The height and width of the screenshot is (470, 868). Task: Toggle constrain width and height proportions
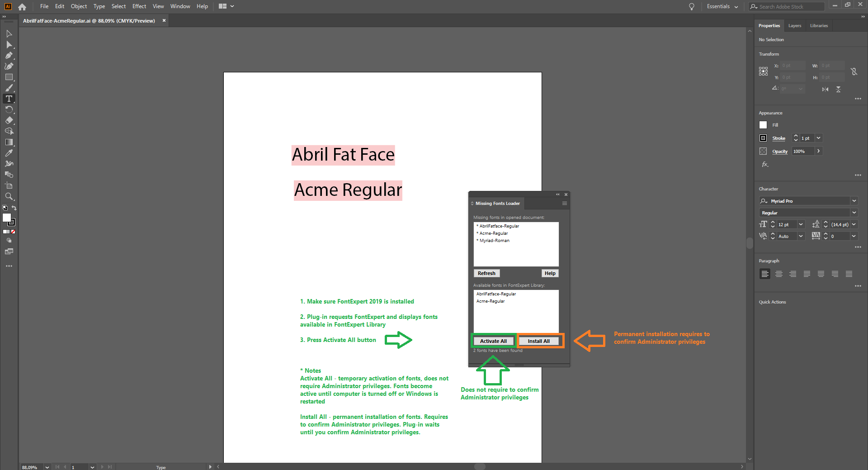854,71
